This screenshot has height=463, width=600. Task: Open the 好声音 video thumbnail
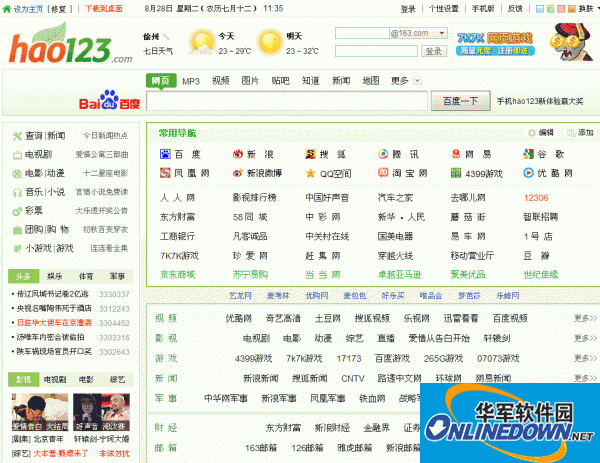[101, 412]
